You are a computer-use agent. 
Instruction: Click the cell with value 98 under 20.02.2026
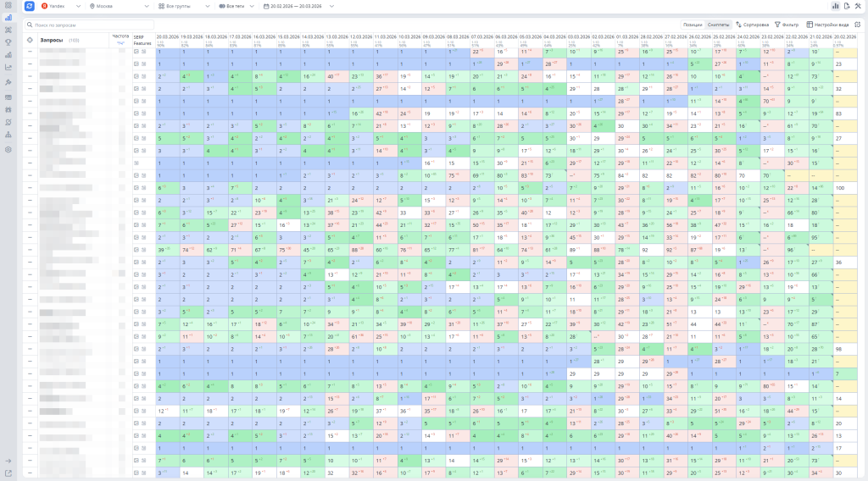845,349
